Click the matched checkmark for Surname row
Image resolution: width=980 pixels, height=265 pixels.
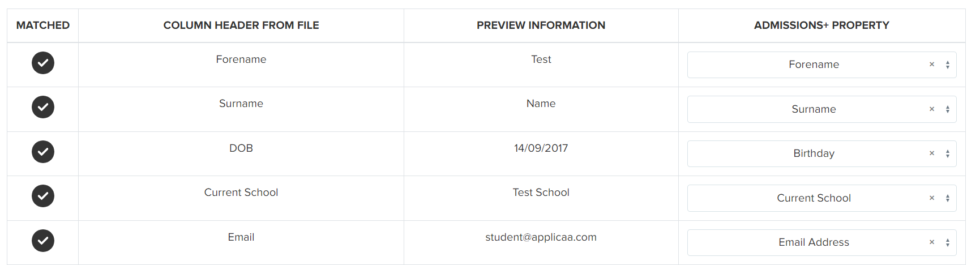43,107
